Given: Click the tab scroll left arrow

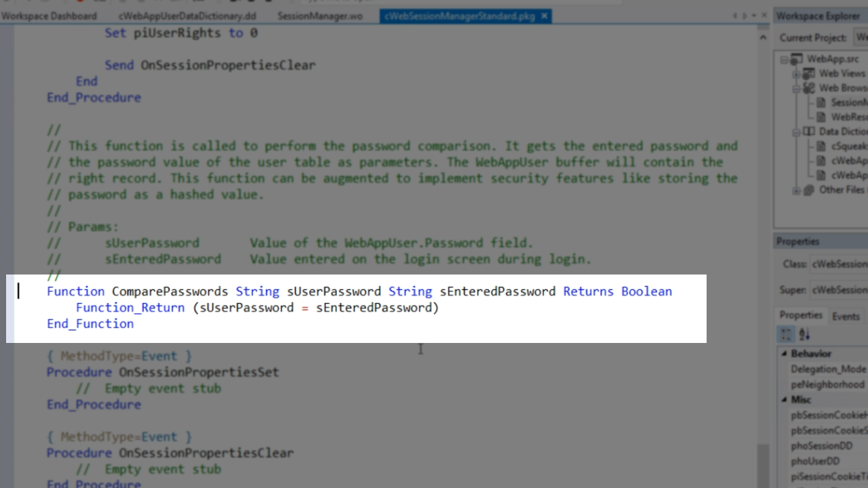Looking at the screenshot, I should 735,16.
